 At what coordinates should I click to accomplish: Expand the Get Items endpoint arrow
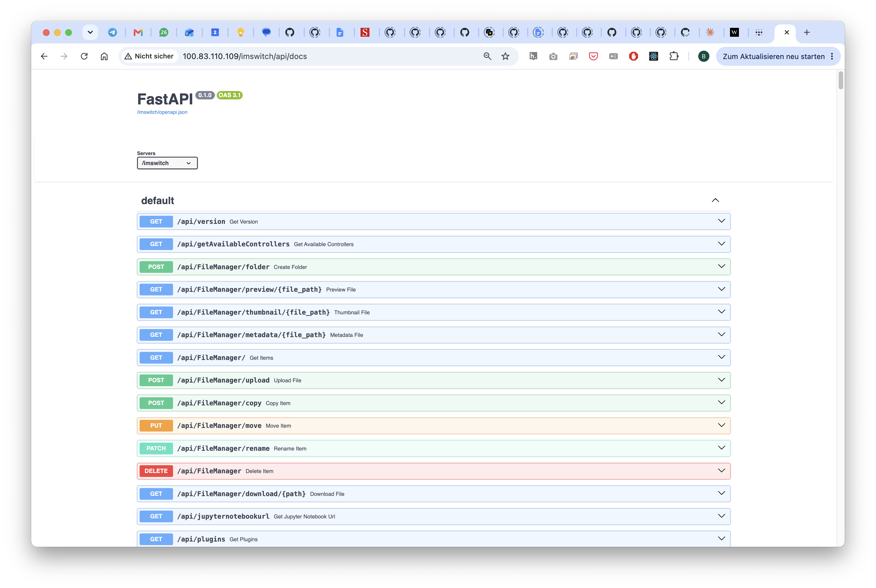721,357
